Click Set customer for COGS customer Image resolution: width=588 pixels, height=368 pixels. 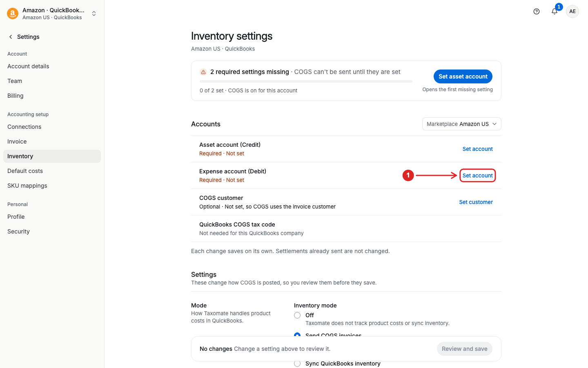[476, 202]
